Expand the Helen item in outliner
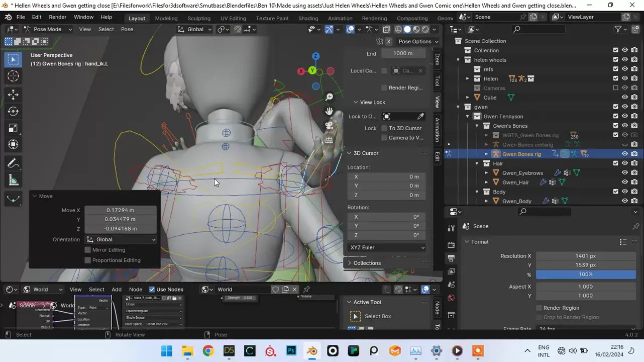This screenshot has height=362, width=644. (467, 78)
